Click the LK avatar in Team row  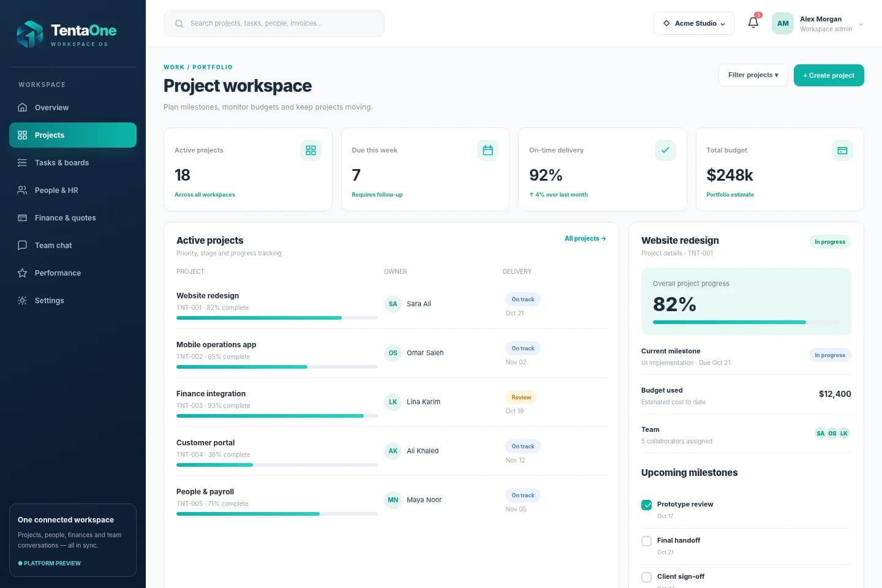(x=844, y=433)
